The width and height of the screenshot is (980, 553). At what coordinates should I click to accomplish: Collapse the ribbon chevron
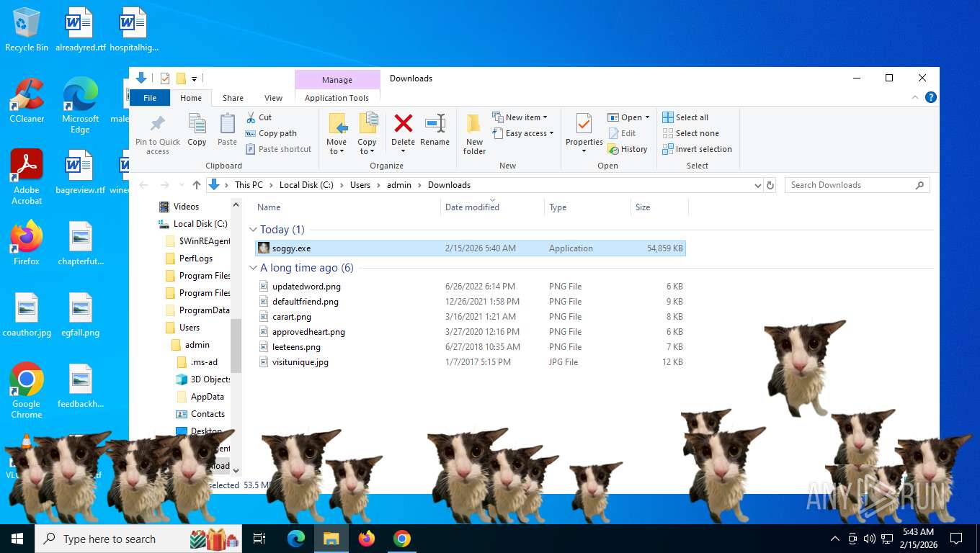(916, 97)
